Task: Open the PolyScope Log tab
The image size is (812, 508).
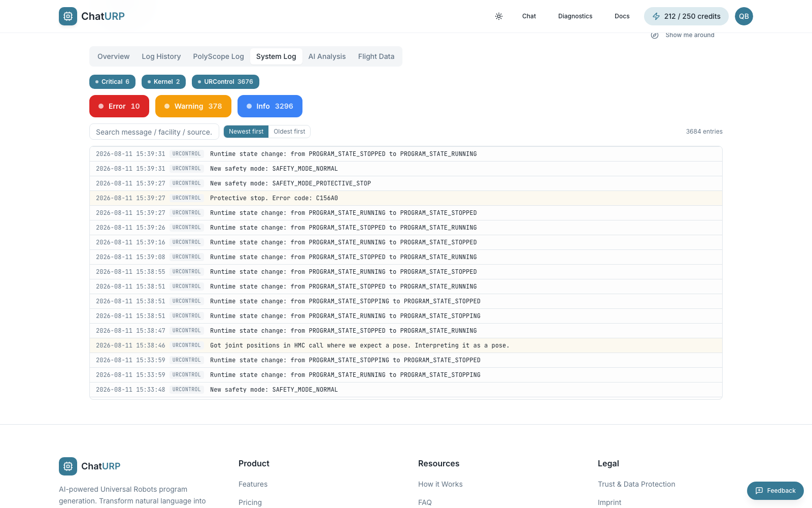Action: pyautogui.click(x=218, y=56)
